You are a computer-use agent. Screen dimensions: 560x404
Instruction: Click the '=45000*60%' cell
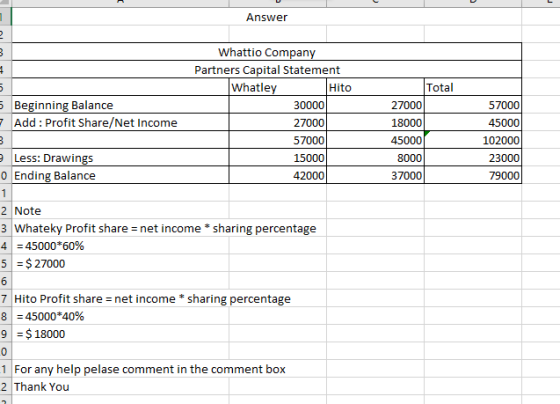pyautogui.click(x=120, y=245)
